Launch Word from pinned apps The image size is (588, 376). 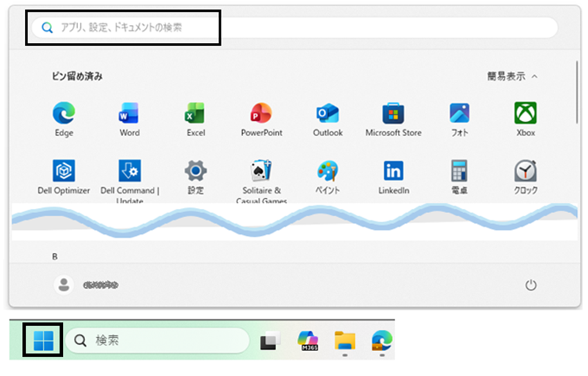(x=129, y=120)
